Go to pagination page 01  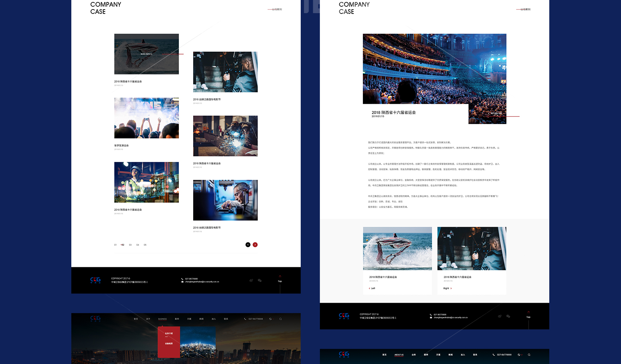click(x=116, y=245)
